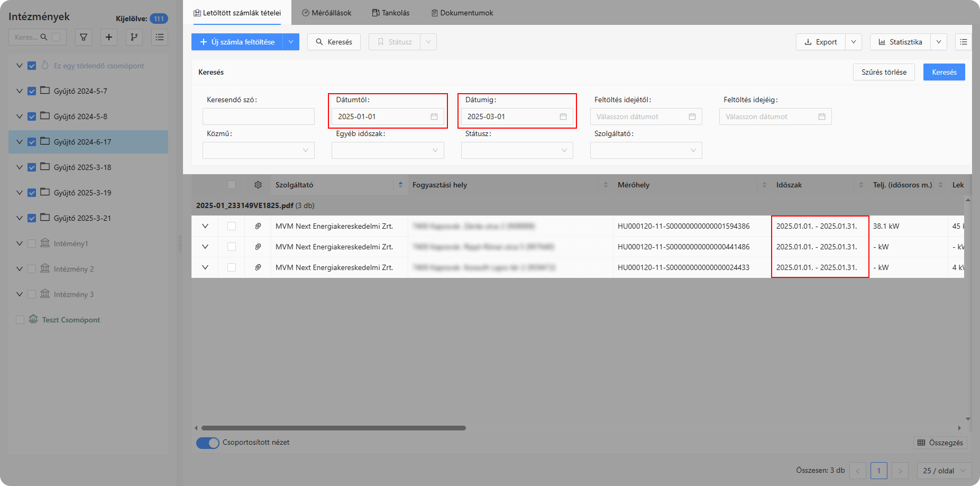Open the Szolgáltató filter dropdown
Image resolution: width=980 pixels, height=486 pixels.
pos(646,150)
